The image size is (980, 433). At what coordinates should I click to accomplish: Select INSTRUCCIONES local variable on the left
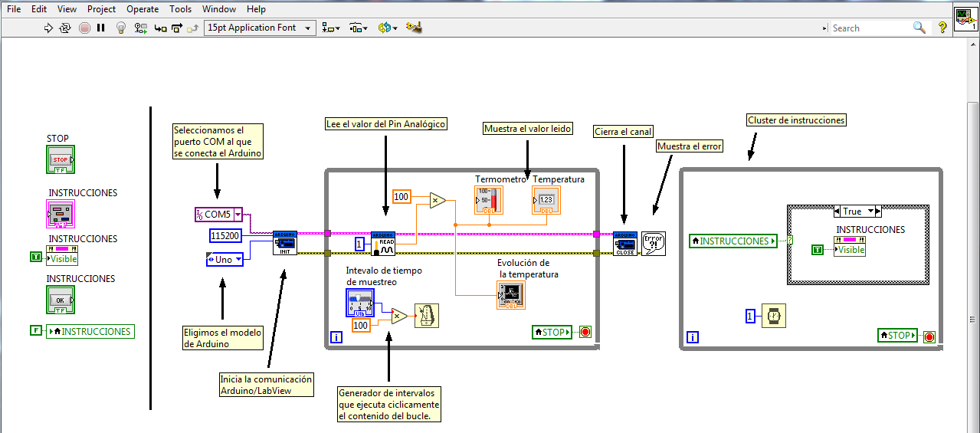90,332
